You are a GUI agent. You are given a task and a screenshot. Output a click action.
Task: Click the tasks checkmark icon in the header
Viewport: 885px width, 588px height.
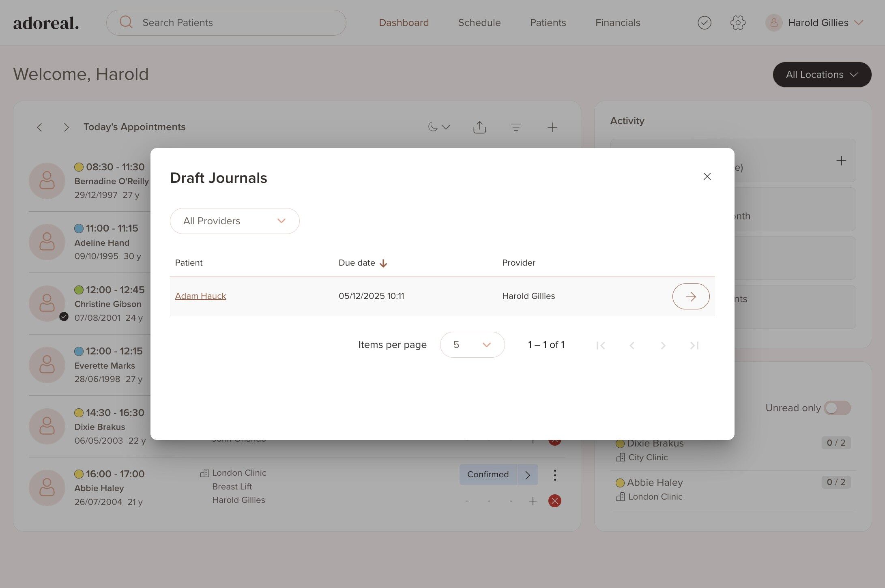(704, 23)
